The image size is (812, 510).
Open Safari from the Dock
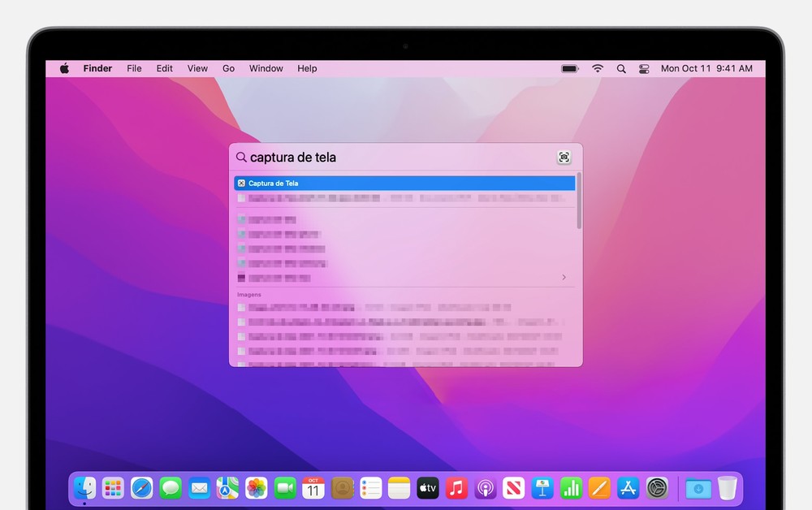tap(142, 488)
